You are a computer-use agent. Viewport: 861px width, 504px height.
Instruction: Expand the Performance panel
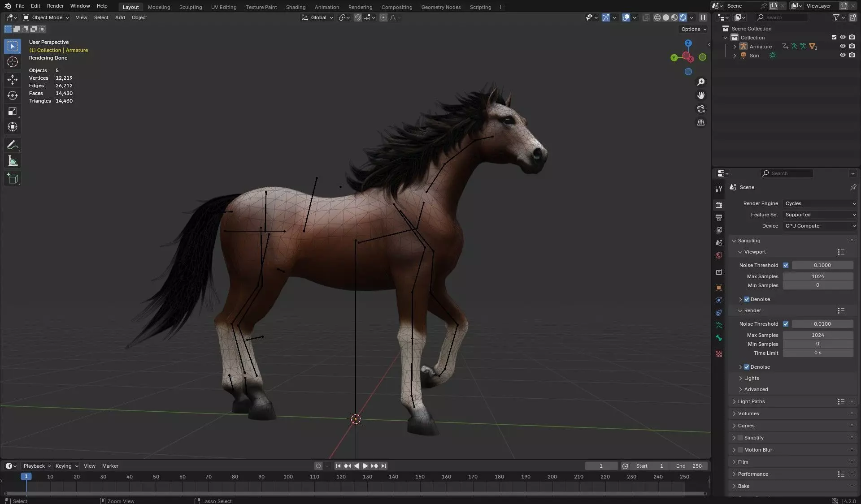[x=753, y=474]
